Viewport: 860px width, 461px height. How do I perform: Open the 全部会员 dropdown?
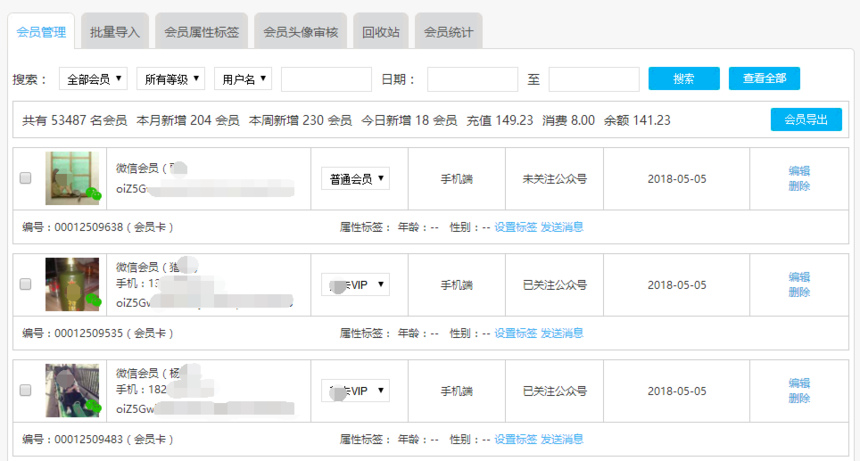coord(95,79)
